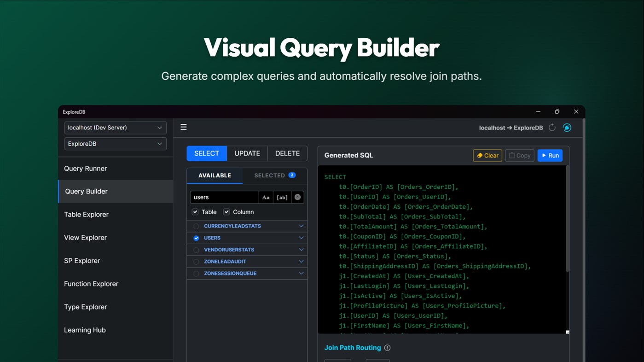Click the ZONELEADAUDIT table name
The image size is (644, 362).
pyautogui.click(x=225, y=262)
